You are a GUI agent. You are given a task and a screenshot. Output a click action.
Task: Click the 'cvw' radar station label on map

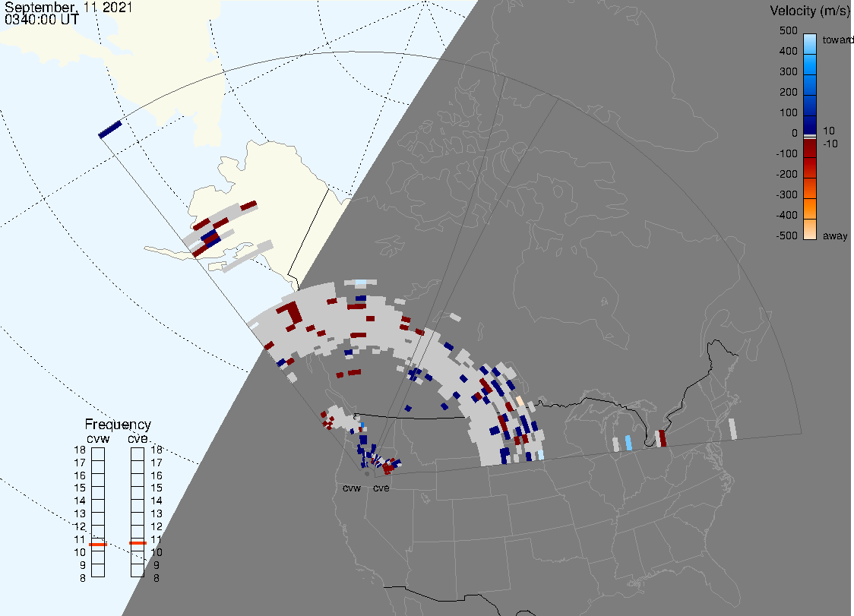tap(352, 488)
